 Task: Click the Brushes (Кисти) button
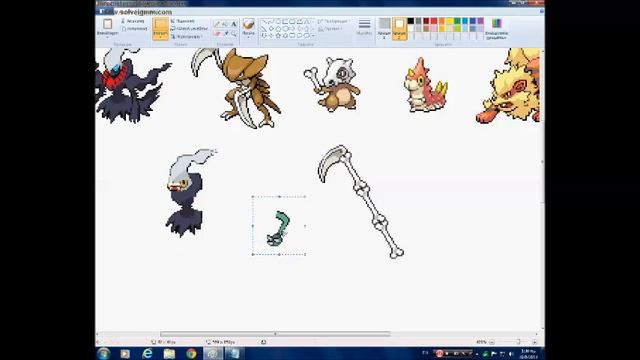click(249, 26)
